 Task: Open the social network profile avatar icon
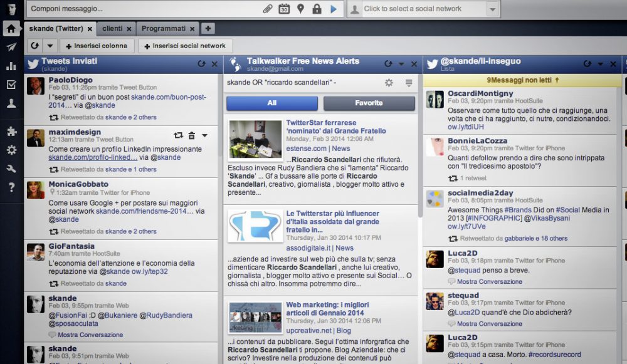(x=355, y=9)
